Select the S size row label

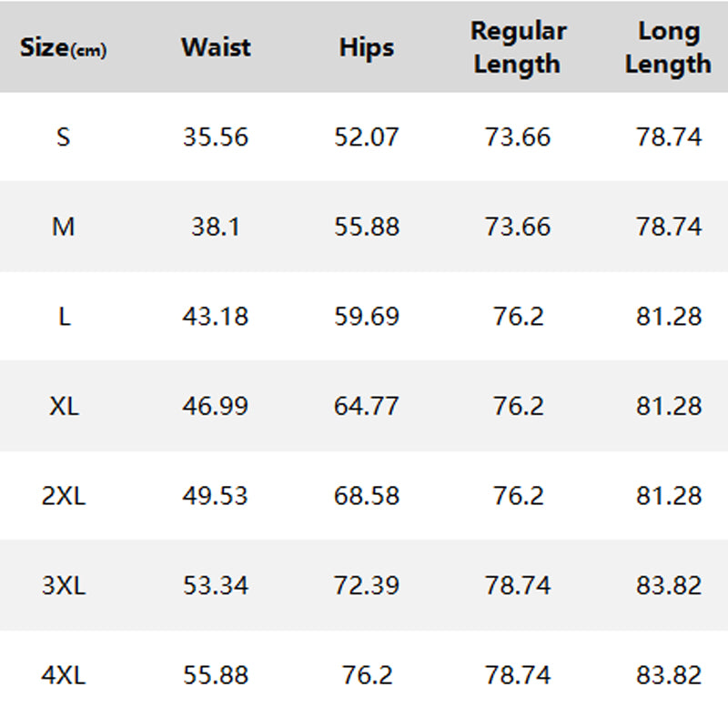point(63,137)
